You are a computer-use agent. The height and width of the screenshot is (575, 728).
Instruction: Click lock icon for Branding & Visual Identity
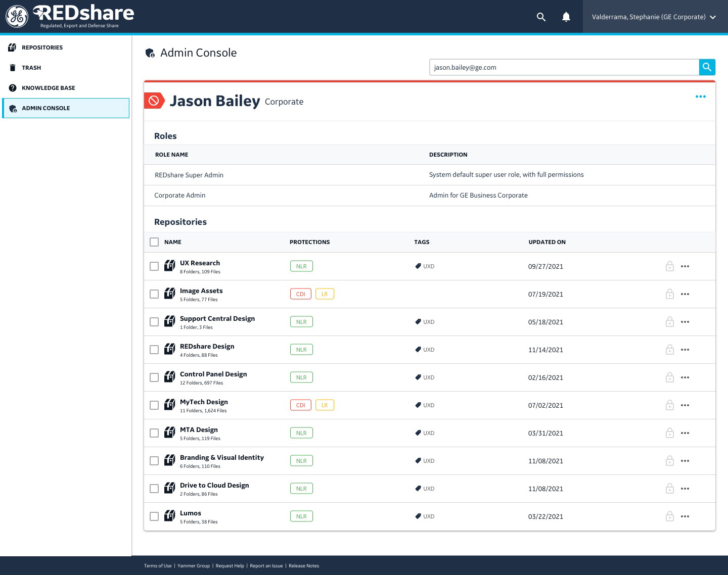pyautogui.click(x=670, y=460)
